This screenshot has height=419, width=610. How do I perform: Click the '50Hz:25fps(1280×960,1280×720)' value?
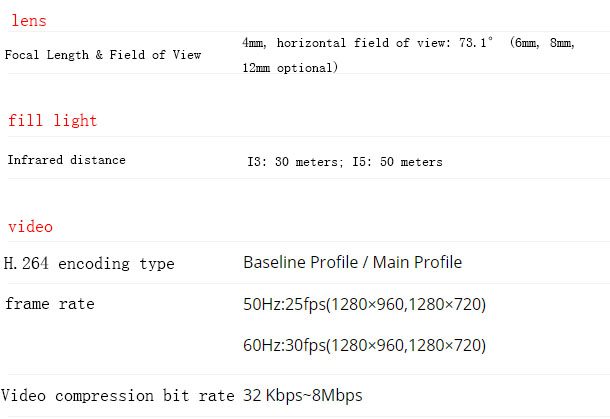(365, 304)
